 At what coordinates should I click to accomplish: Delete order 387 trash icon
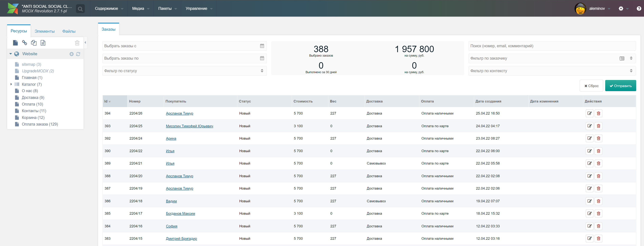point(598,188)
